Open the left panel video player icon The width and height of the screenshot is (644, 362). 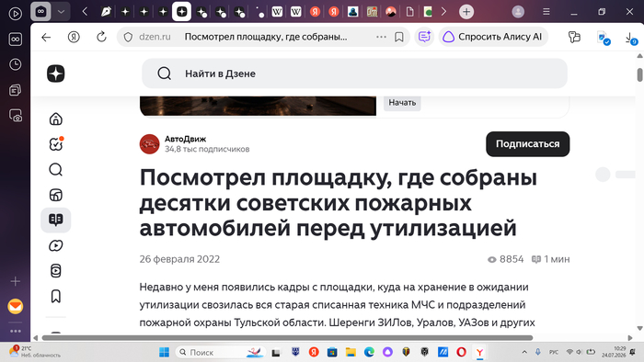(x=16, y=14)
